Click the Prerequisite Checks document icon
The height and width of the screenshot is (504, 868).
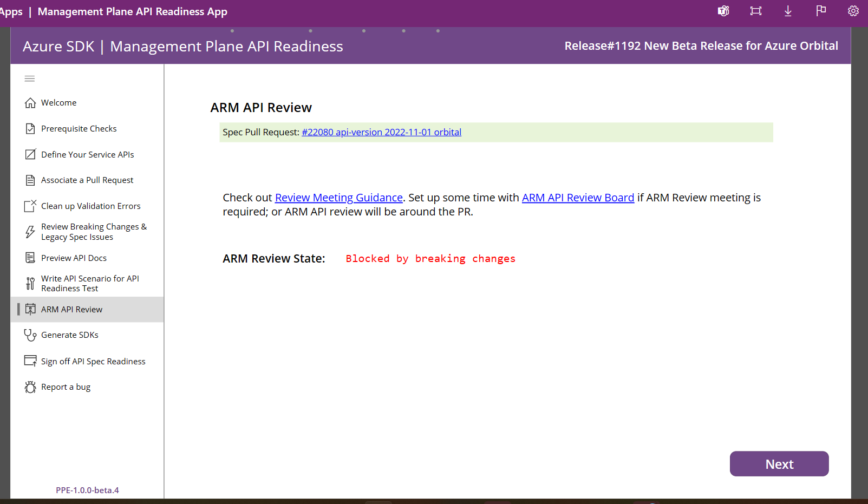coord(30,129)
